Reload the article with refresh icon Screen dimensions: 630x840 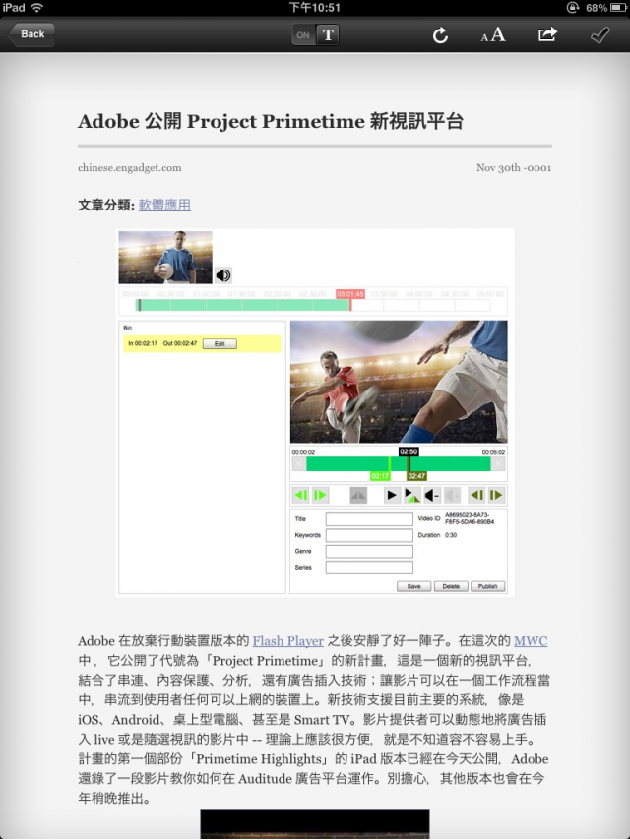click(440, 35)
